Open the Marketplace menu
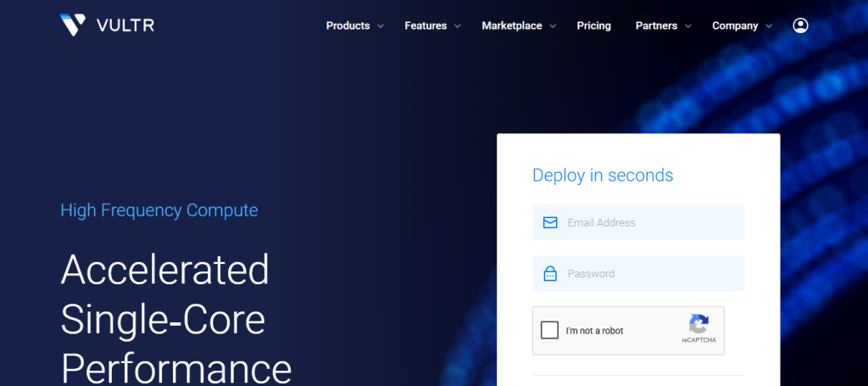This screenshot has height=386, width=868. 512,25
